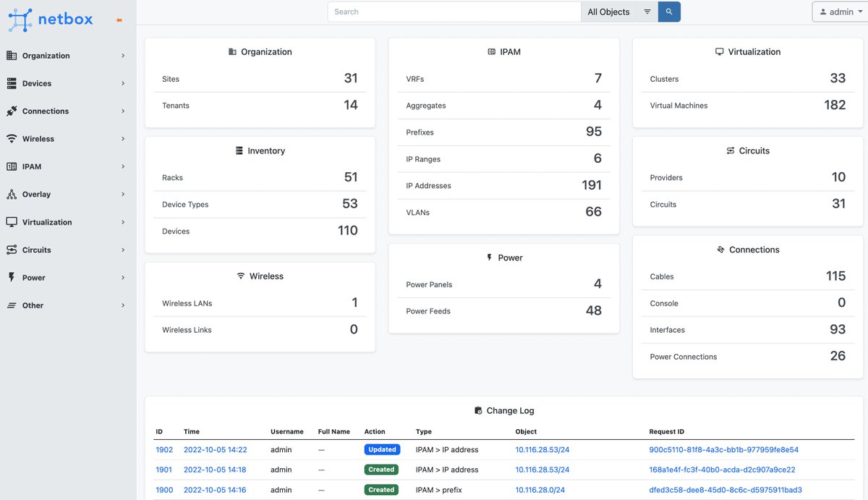Click the Organization card header icon

click(232, 52)
